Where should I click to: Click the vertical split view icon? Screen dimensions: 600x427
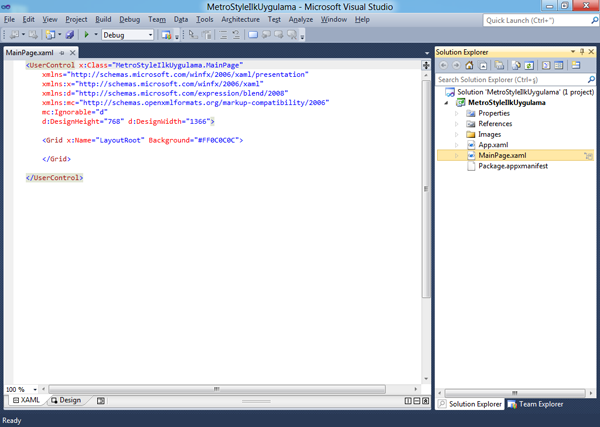click(408, 401)
